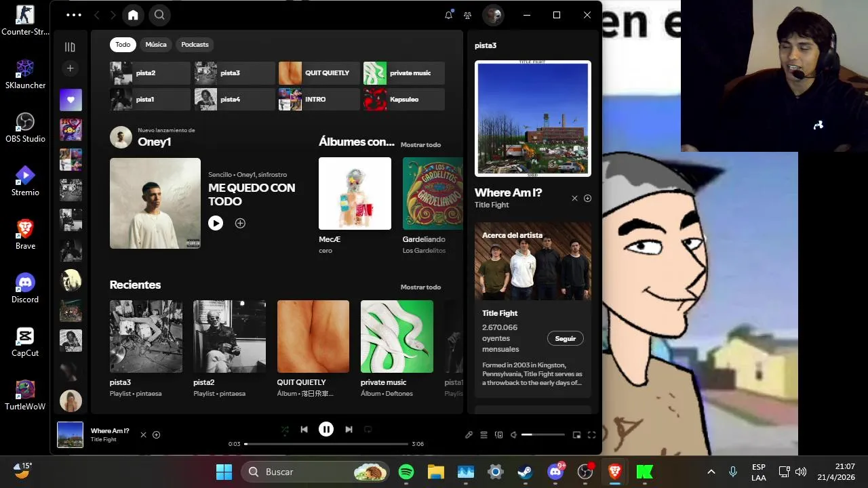Open the pista2 shortcut tile
Screen dimensions: 868x488
coord(150,73)
